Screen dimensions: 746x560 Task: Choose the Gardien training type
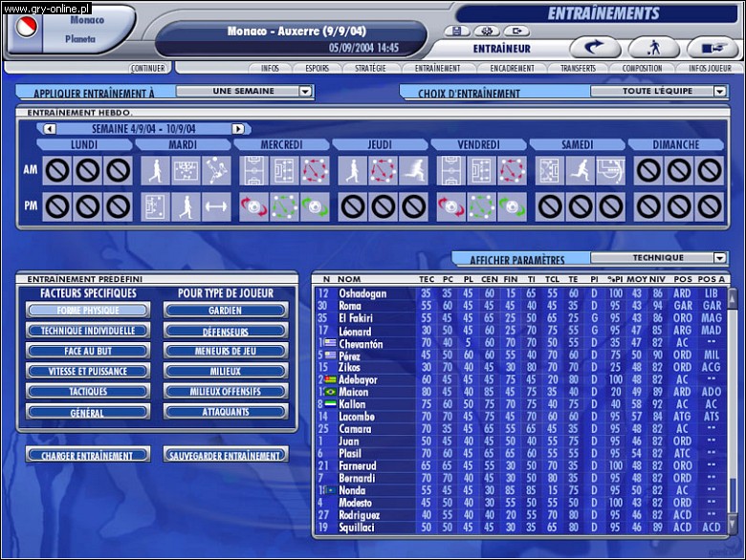(226, 311)
